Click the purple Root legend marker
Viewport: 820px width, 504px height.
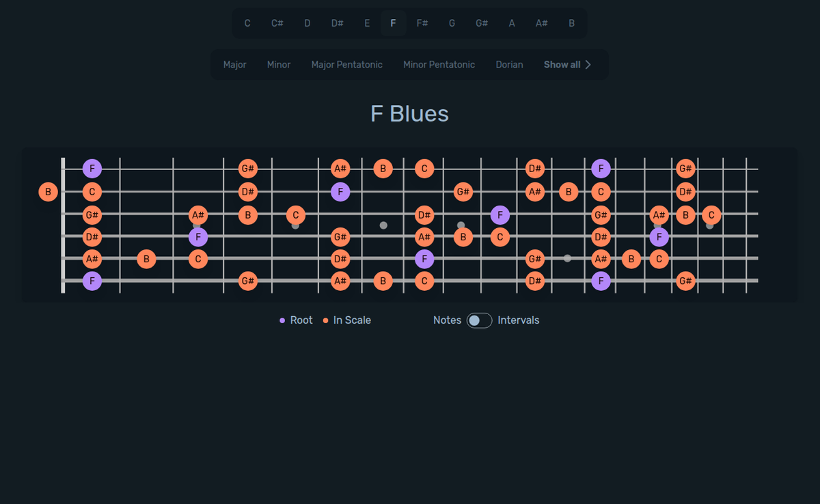(x=282, y=320)
